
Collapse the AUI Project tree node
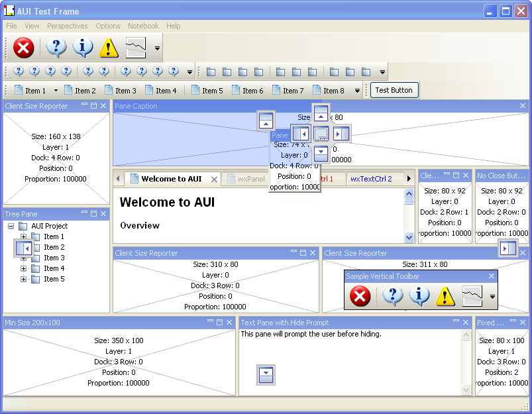pyautogui.click(x=11, y=226)
